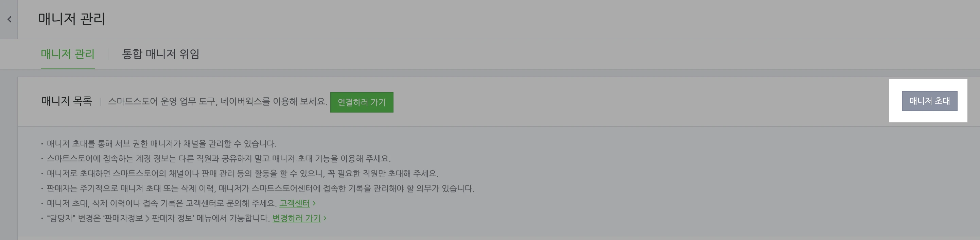
Task: Click the bullet about sharing 계정 정보
Action: (219, 158)
